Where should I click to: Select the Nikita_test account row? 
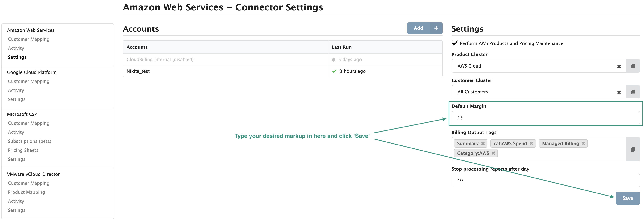[x=138, y=71]
